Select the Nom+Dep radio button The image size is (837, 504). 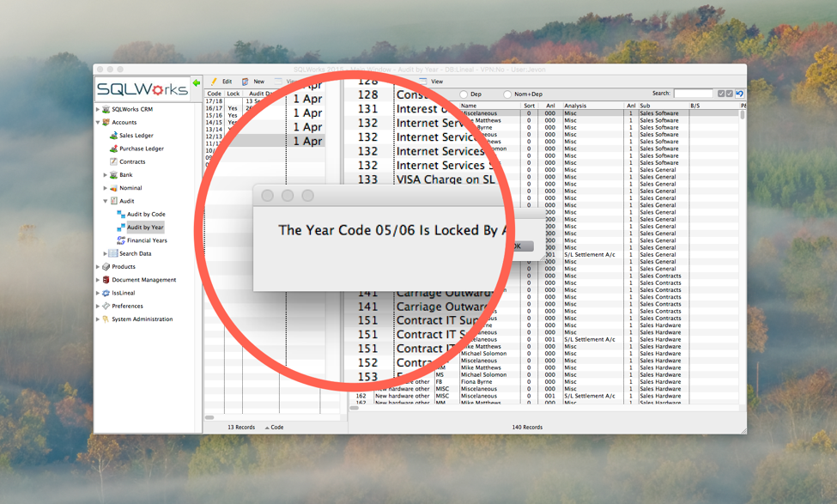[507, 94]
